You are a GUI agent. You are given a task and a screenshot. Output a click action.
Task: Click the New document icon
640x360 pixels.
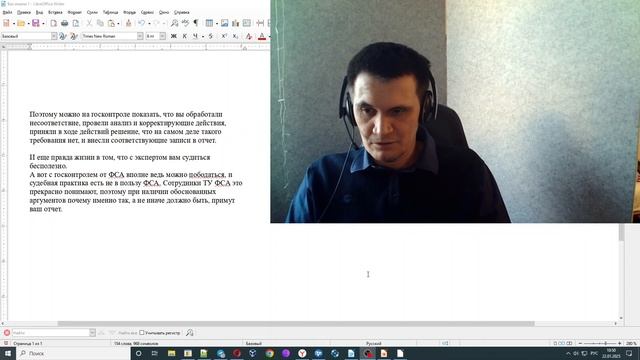tap(7, 23)
